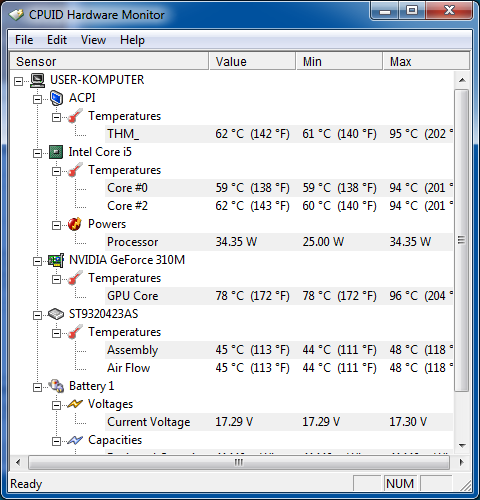Select the Intel Core i5 label

click(100, 152)
